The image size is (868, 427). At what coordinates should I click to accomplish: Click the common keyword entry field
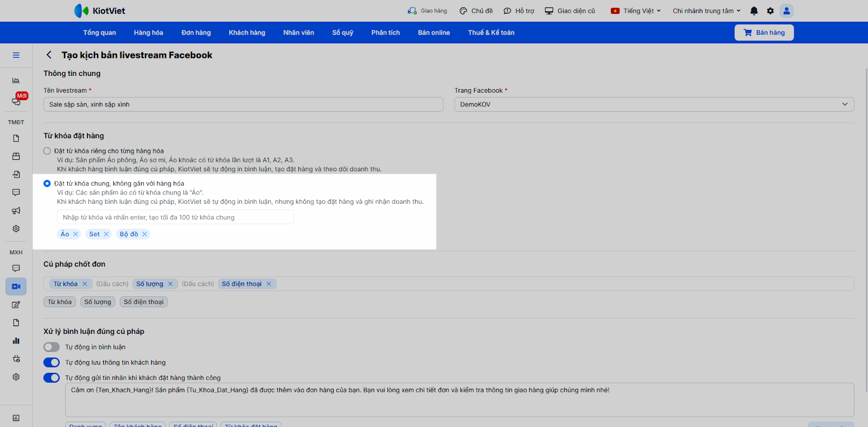pos(175,217)
